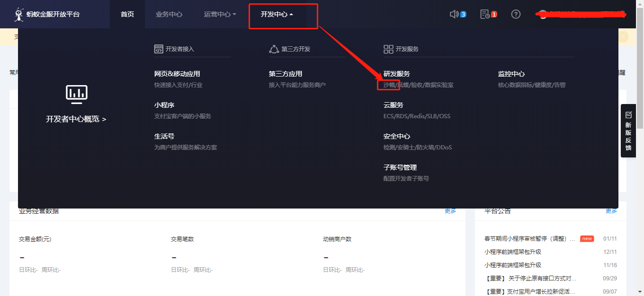Open 监控中心 menu entry

click(511, 74)
